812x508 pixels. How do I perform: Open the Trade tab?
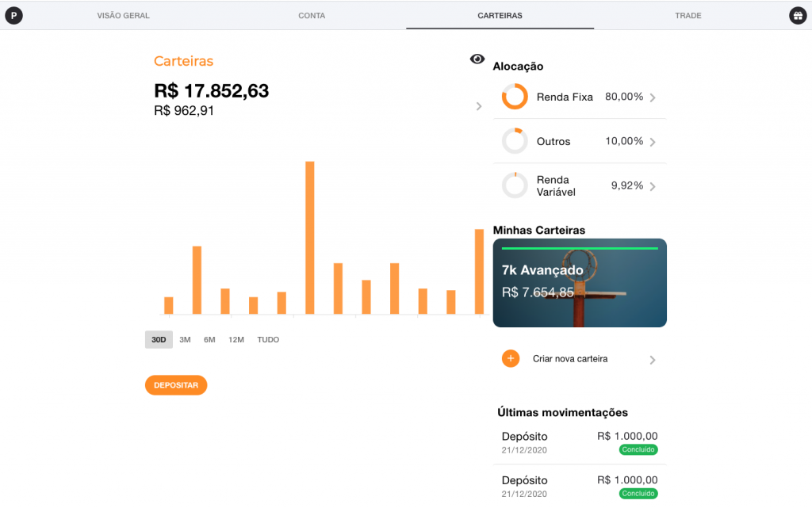click(x=688, y=16)
